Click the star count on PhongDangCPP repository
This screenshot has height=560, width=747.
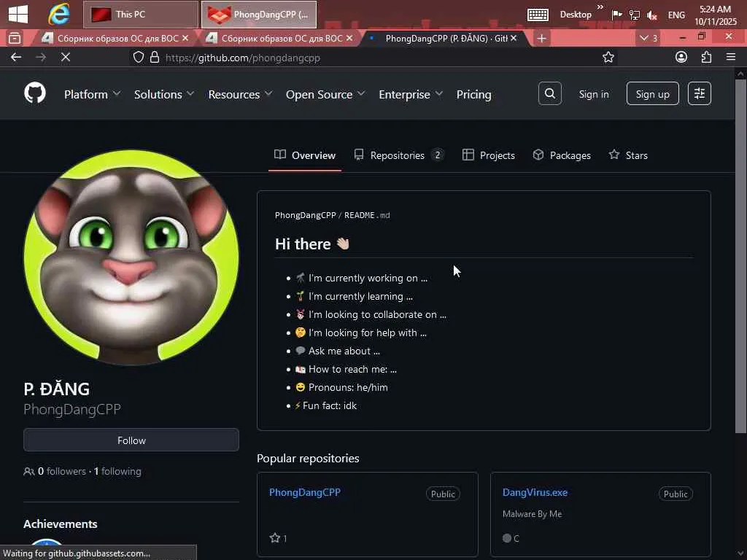point(278,538)
